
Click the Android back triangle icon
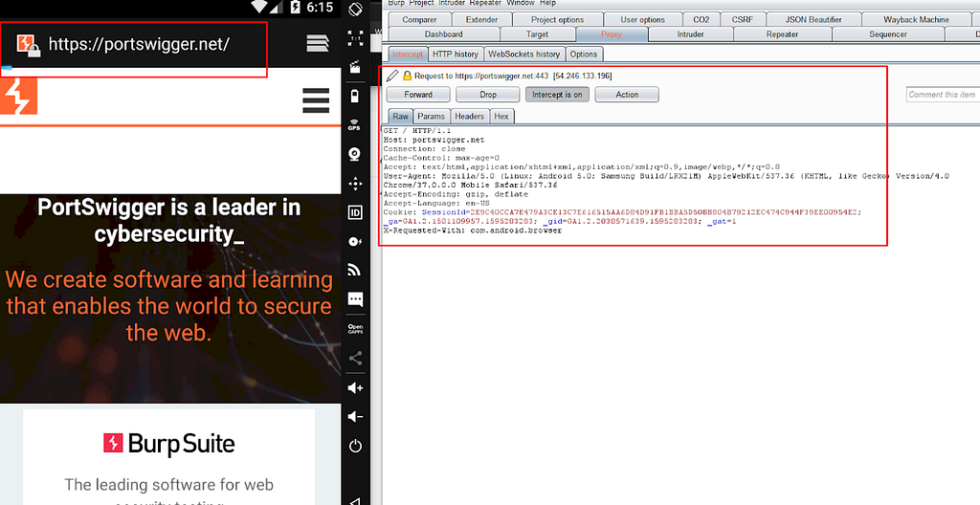point(355,500)
